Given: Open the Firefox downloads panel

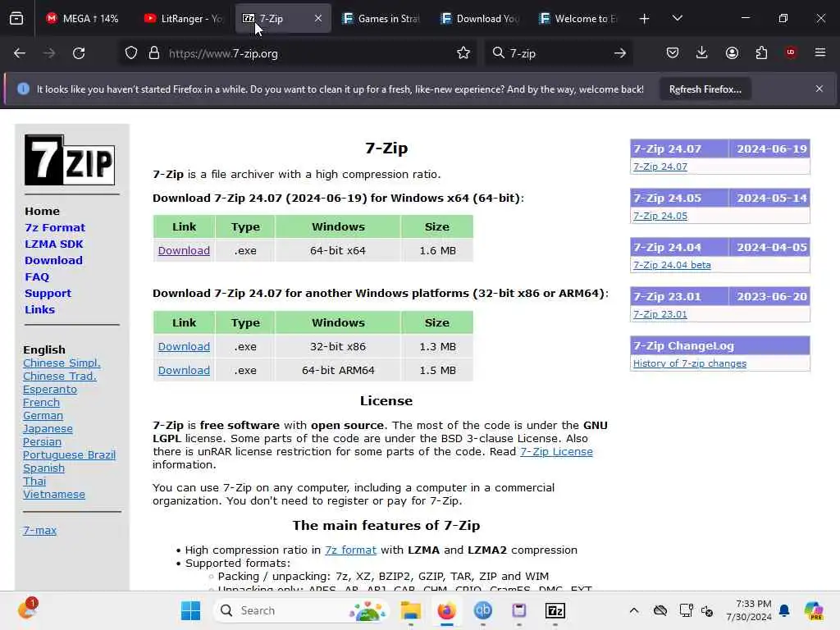Looking at the screenshot, I should [702, 52].
